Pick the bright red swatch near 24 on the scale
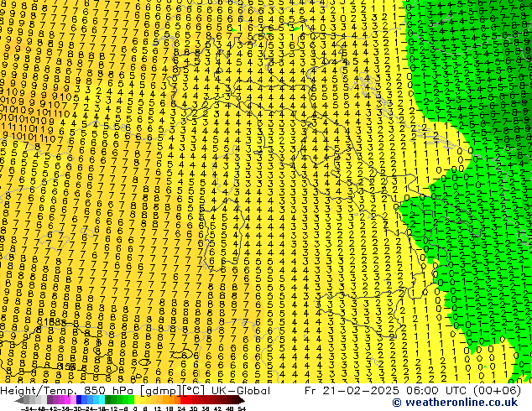 point(183,400)
